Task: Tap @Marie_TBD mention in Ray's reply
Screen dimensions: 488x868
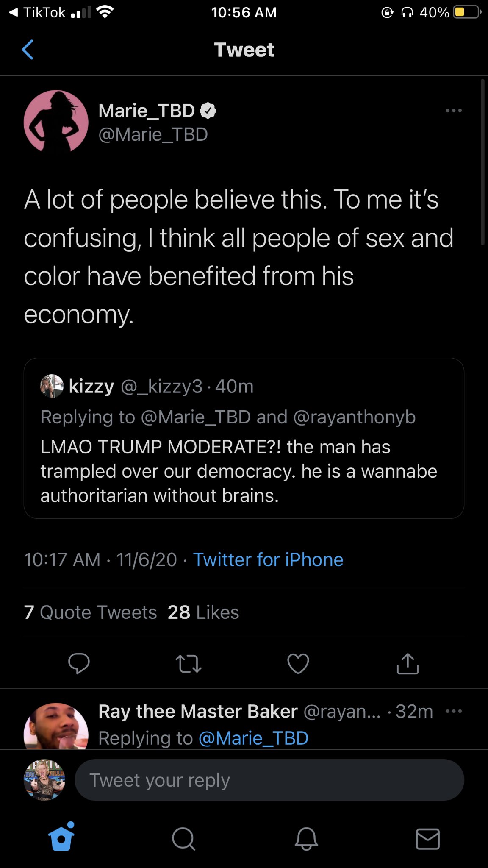Action: 253,738
